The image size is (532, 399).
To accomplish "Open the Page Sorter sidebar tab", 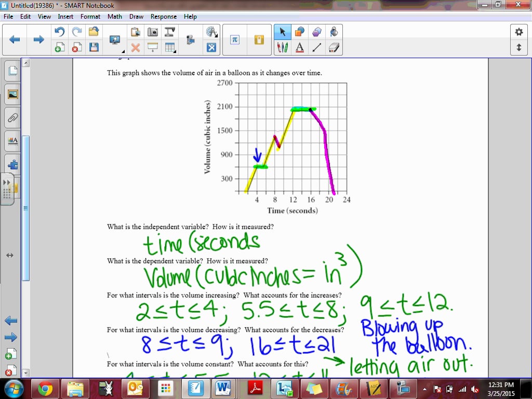I will (x=13, y=71).
